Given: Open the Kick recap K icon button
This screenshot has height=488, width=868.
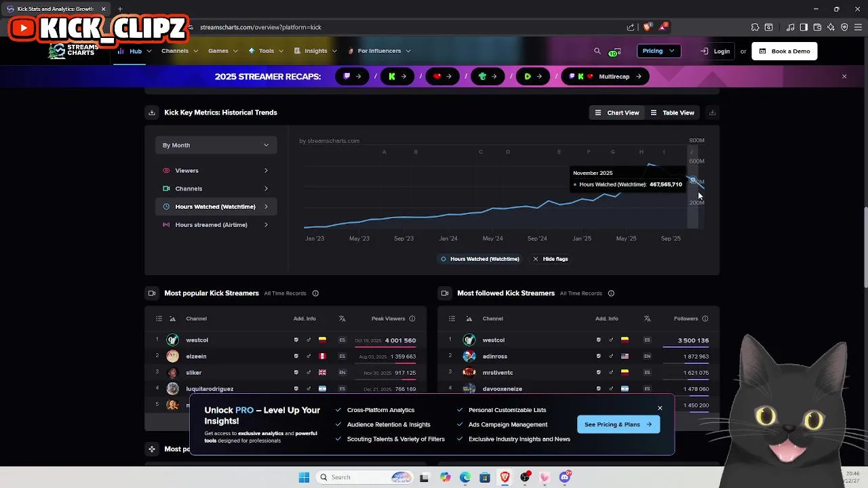Looking at the screenshot, I should click(397, 77).
